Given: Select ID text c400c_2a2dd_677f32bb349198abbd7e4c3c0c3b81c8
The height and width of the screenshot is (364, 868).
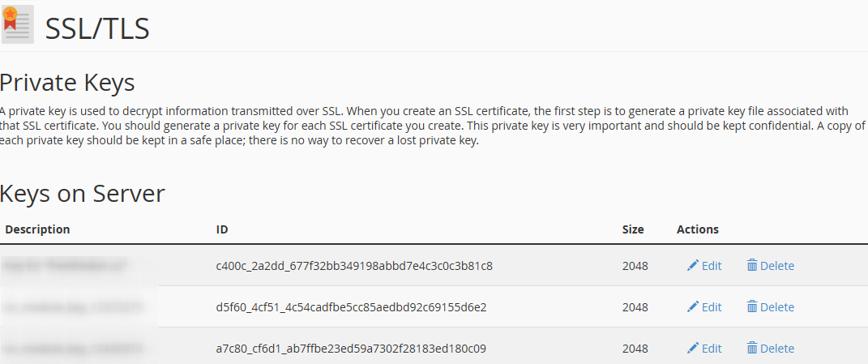Looking at the screenshot, I should [x=354, y=266].
